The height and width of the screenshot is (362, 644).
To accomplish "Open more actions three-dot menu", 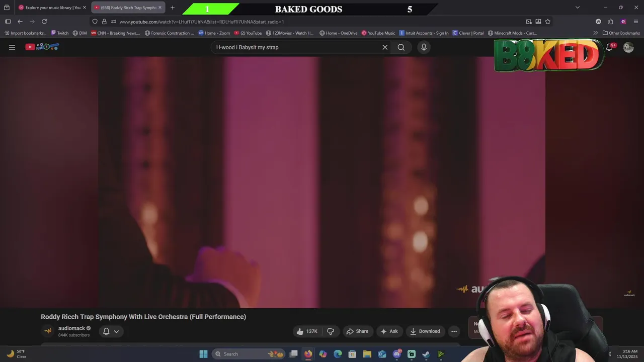I will coord(454,331).
